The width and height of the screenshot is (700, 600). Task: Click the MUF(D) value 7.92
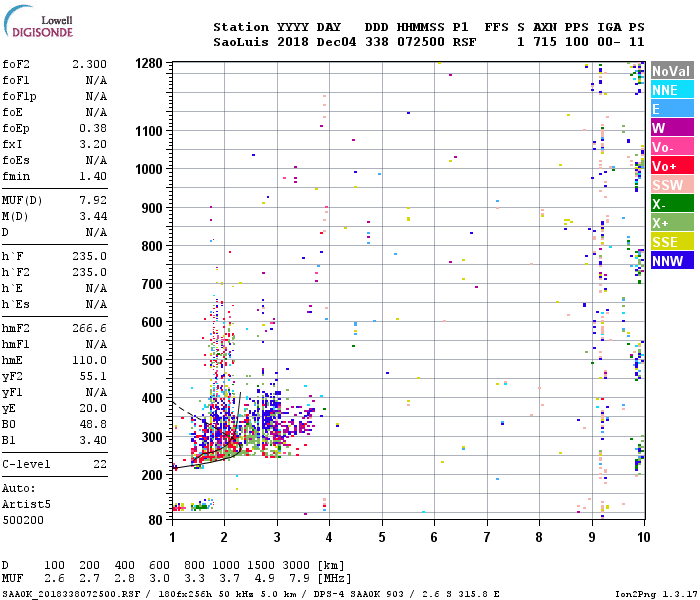coord(93,200)
